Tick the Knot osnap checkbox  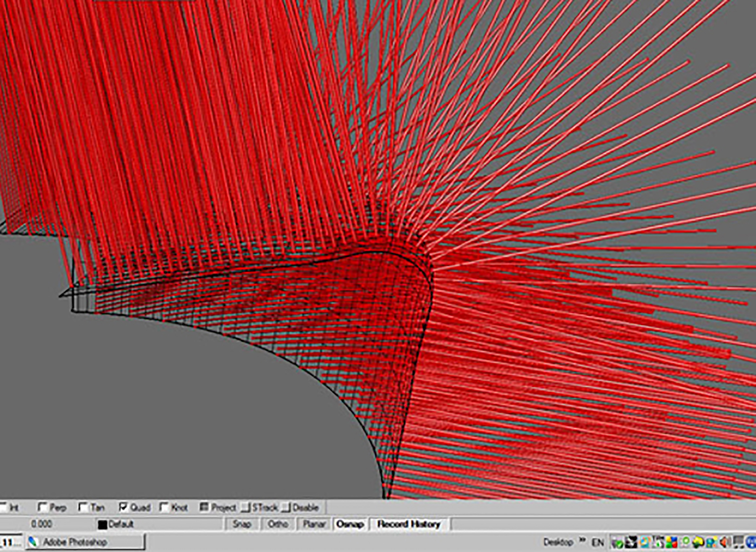click(164, 507)
